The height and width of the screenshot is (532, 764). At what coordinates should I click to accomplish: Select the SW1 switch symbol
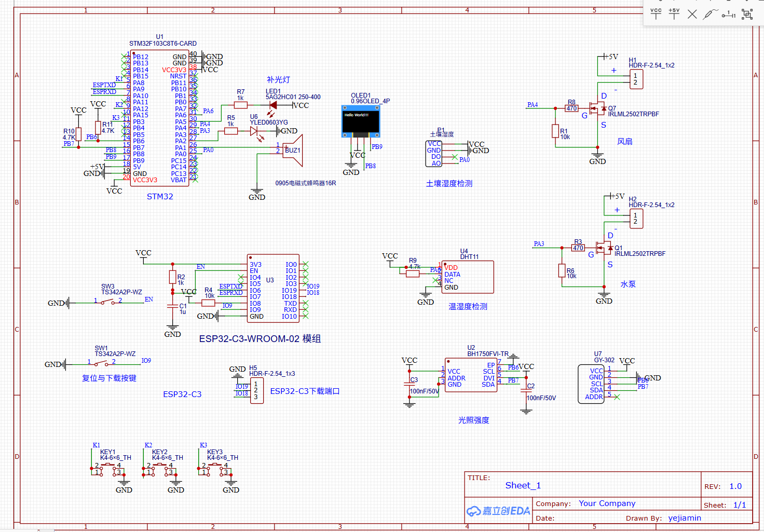pos(102,363)
